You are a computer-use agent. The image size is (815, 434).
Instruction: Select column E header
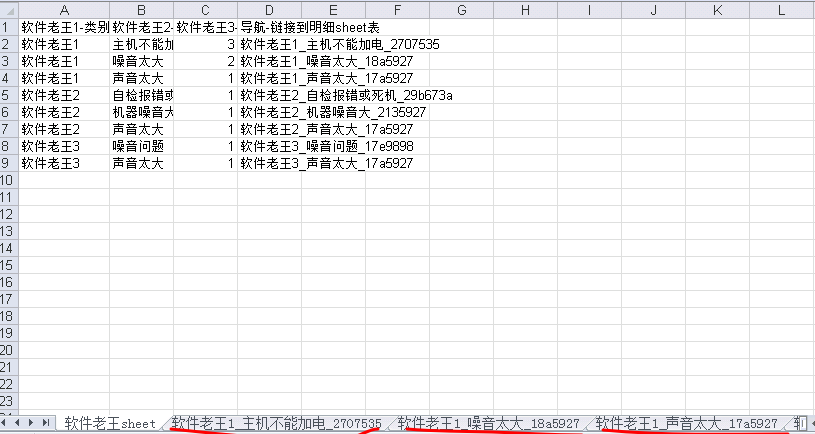333,10
